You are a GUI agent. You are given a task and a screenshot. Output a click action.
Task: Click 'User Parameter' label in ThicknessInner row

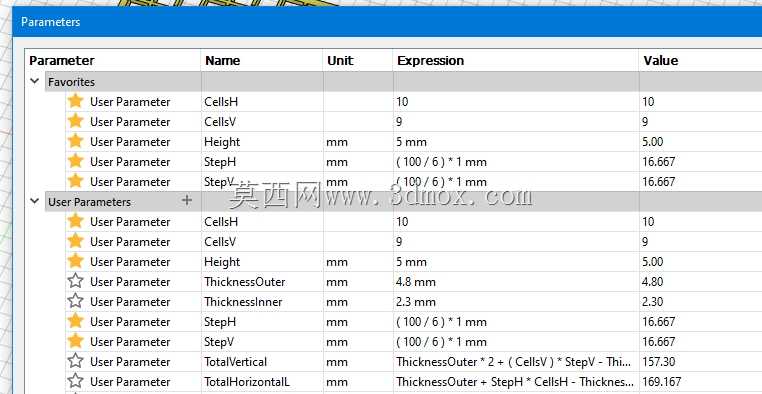130,302
